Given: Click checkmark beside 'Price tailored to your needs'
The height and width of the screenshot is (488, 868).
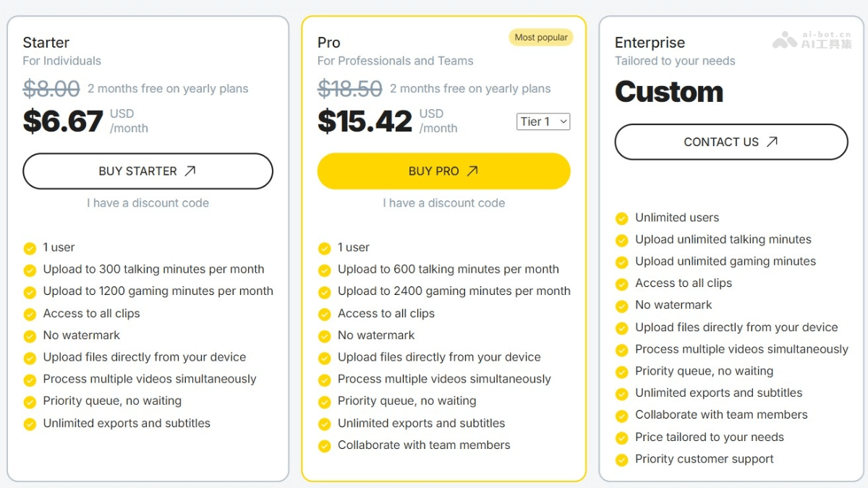Looking at the screenshot, I should pos(621,438).
